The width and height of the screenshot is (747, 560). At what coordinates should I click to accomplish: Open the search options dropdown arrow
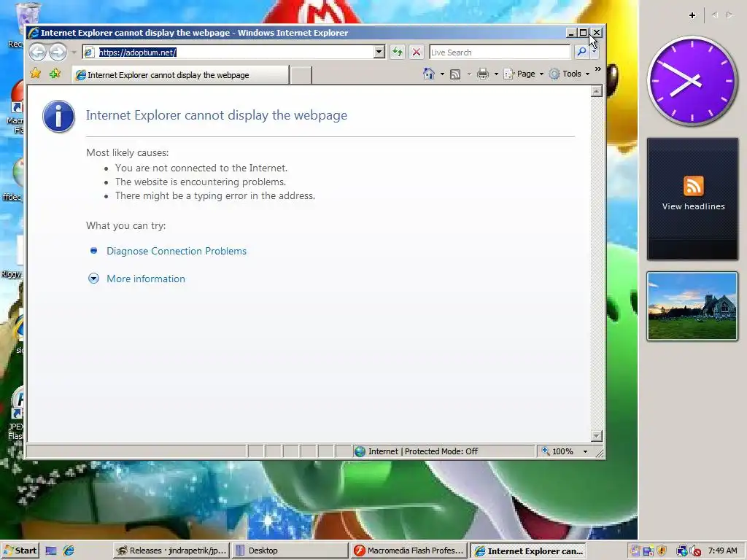(594, 53)
